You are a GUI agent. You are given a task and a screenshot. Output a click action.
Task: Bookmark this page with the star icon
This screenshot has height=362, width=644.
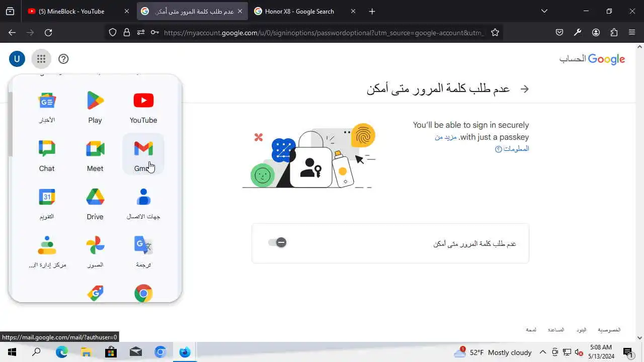click(495, 32)
